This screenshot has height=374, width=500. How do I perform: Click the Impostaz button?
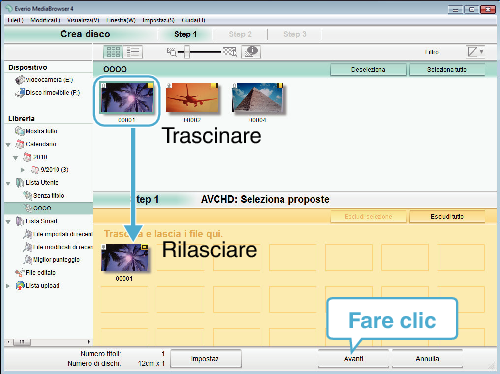tap(205, 359)
